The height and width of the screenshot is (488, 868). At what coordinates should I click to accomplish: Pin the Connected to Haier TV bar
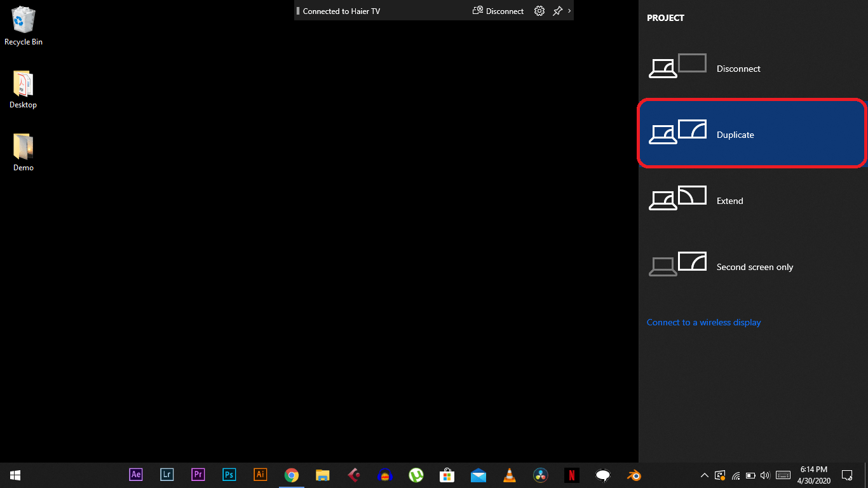[556, 10]
